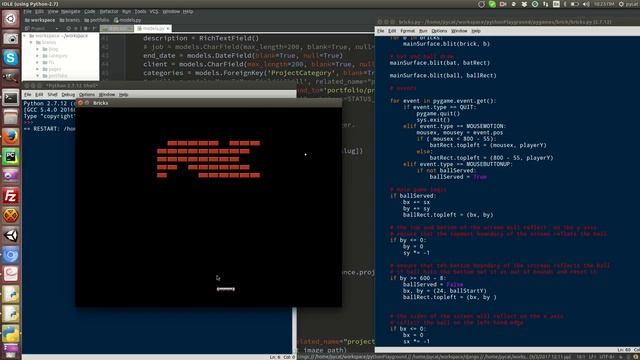Screen dimensions: 640x360
Task: Open FileZilla from the dock
Action: click(x=11, y=196)
